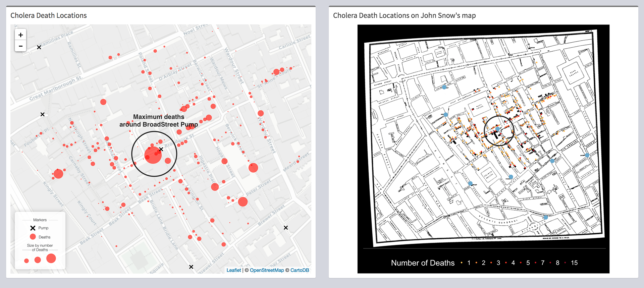Click blue pump dot inside Snow's map circle

pyautogui.click(x=498, y=129)
